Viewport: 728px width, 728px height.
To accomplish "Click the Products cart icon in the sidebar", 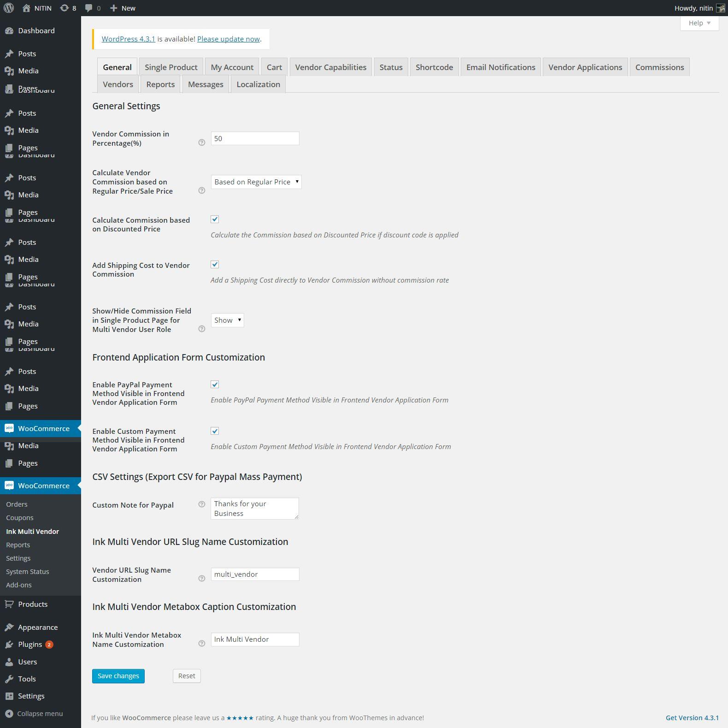I will [x=9, y=604].
